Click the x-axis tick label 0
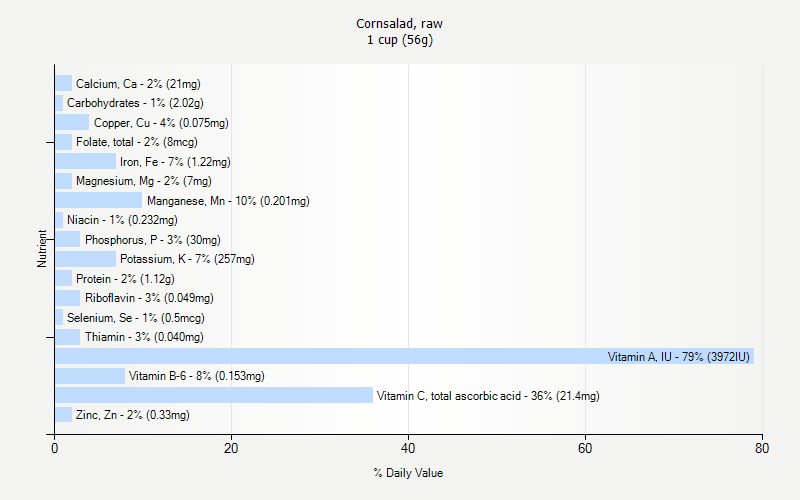The width and height of the screenshot is (800, 500). [x=55, y=448]
